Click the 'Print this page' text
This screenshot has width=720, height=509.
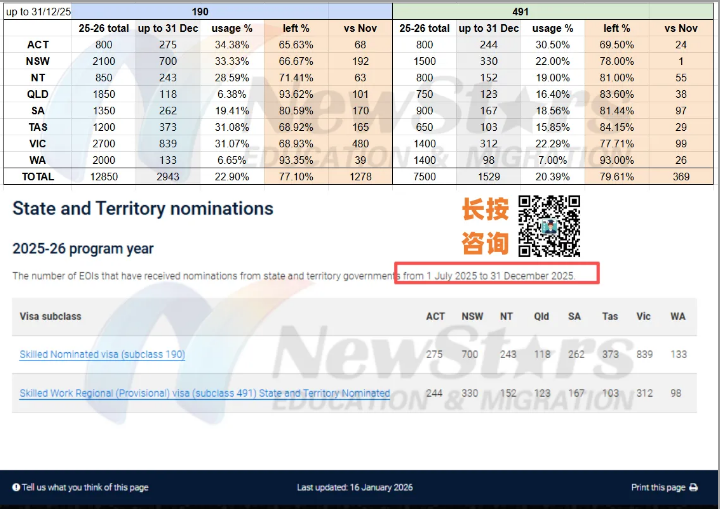tap(658, 488)
